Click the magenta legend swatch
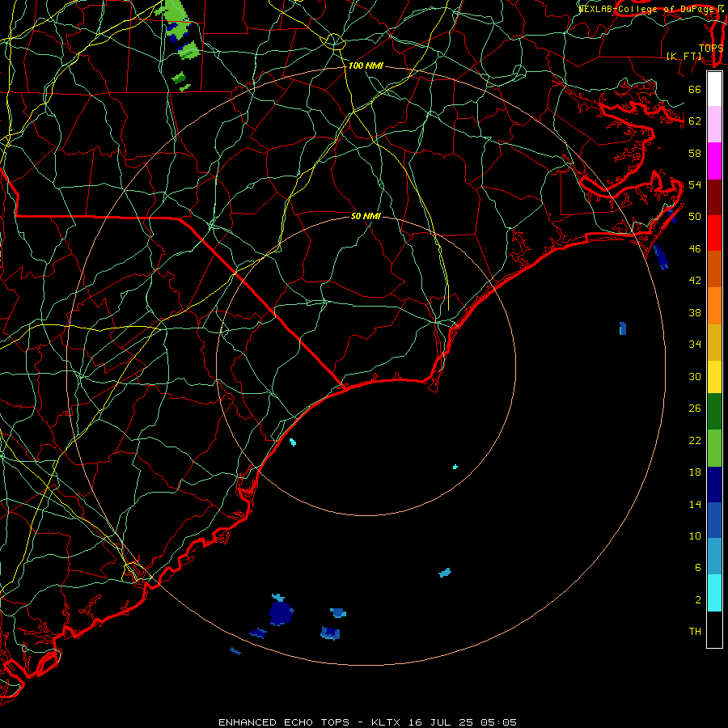Screen dimensions: 728x728 (x=714, y=161)
